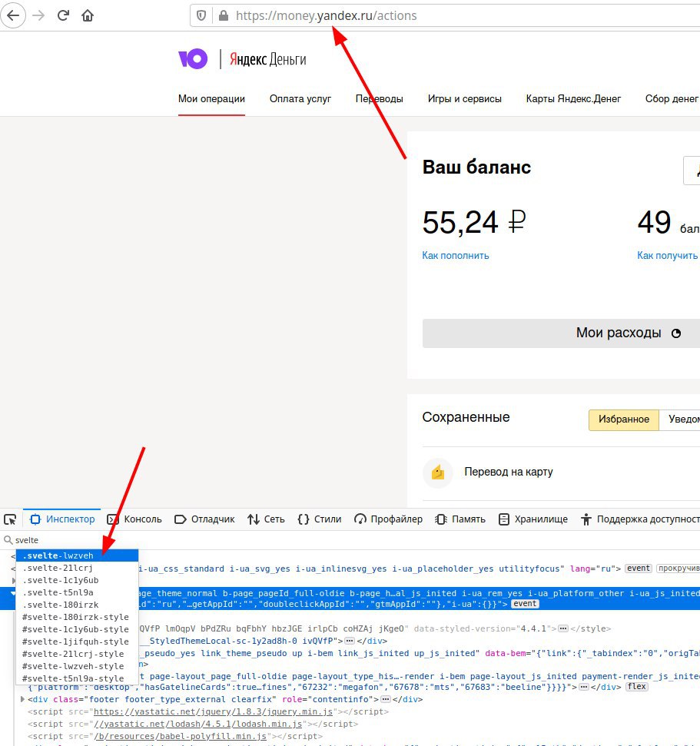The height and width of the screenshot is (746, 700).
Task: Switch to the Инспектор devtools tab
Action: 62,519
